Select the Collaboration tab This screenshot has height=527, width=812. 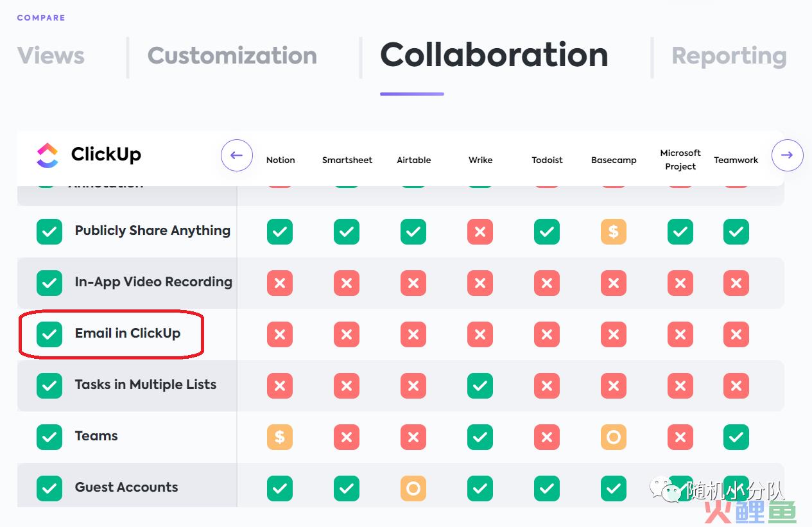point(494,55)
